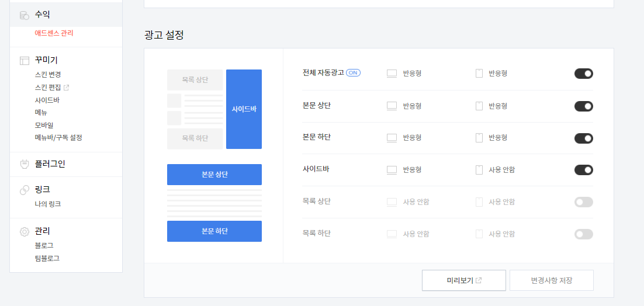
Task: Go to 스킨 변경
Action: click(48, 75)
